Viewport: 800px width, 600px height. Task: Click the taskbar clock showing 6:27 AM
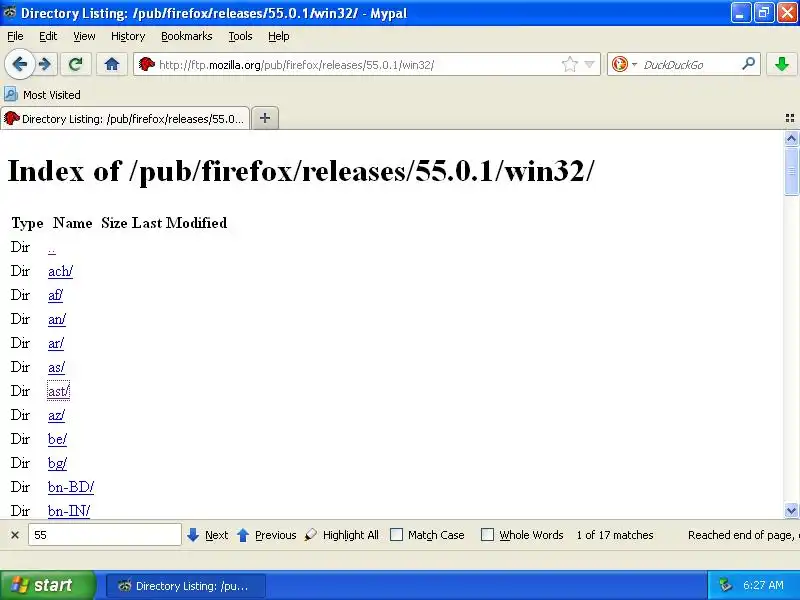(763, 585)
